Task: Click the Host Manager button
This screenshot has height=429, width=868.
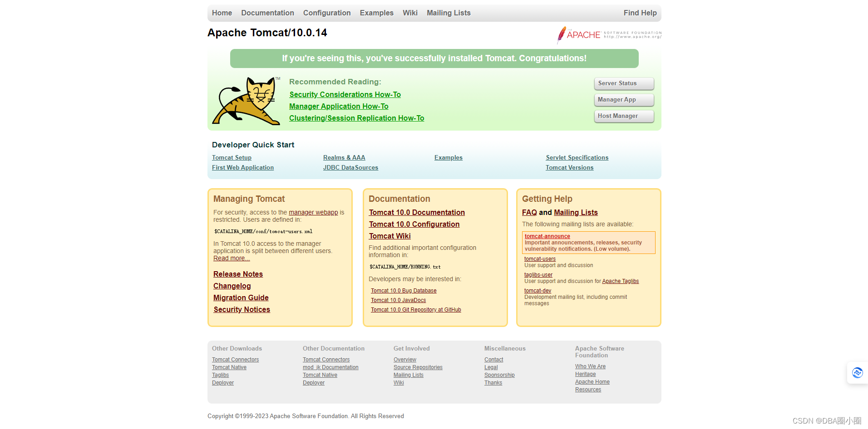Action: [624, 116]
